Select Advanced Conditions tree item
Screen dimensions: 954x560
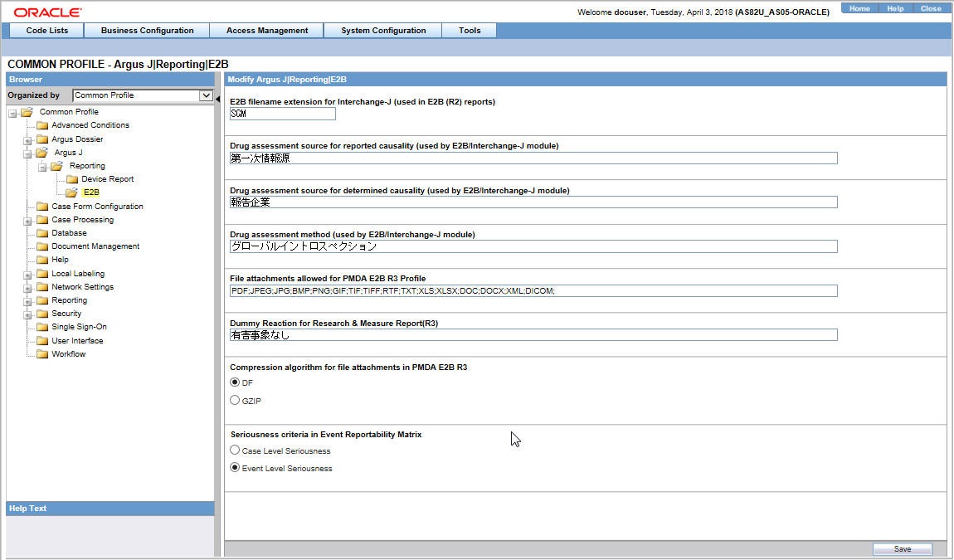click(x=90, y=125)
